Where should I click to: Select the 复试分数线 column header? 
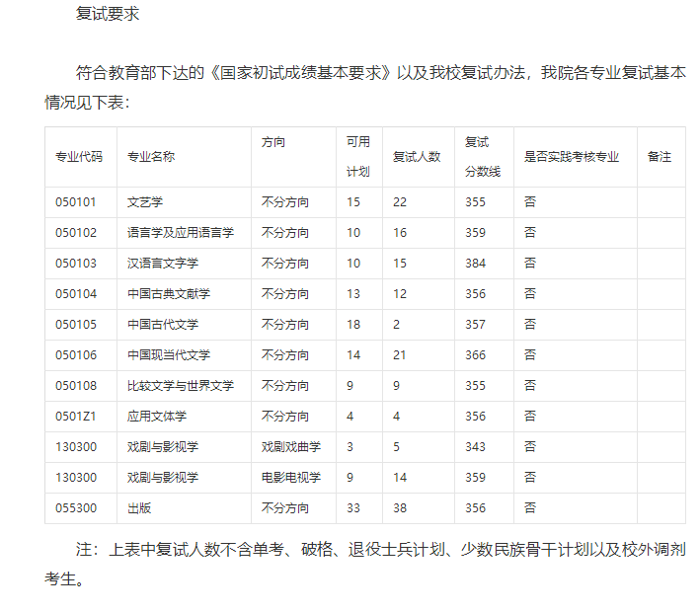483,156
